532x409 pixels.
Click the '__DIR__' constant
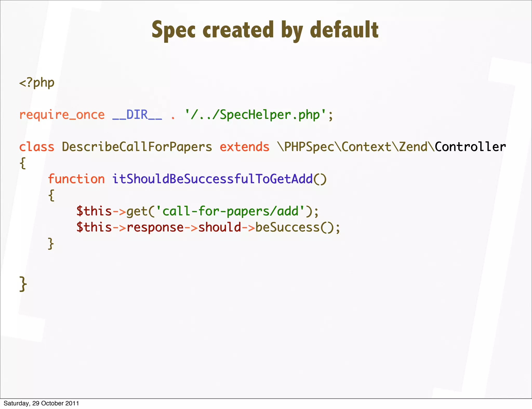pyautogui.click(x=137, y=115)
